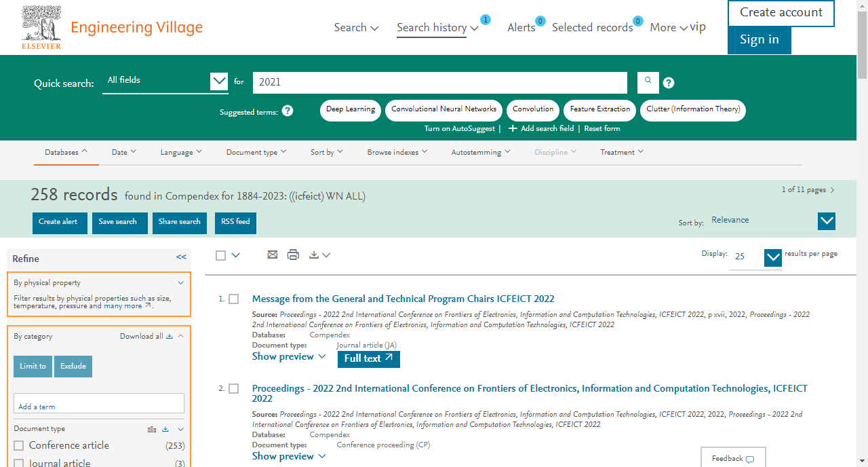Download selected records icon
This screenshot has height=467, width=868.
(x=313, y=255)
